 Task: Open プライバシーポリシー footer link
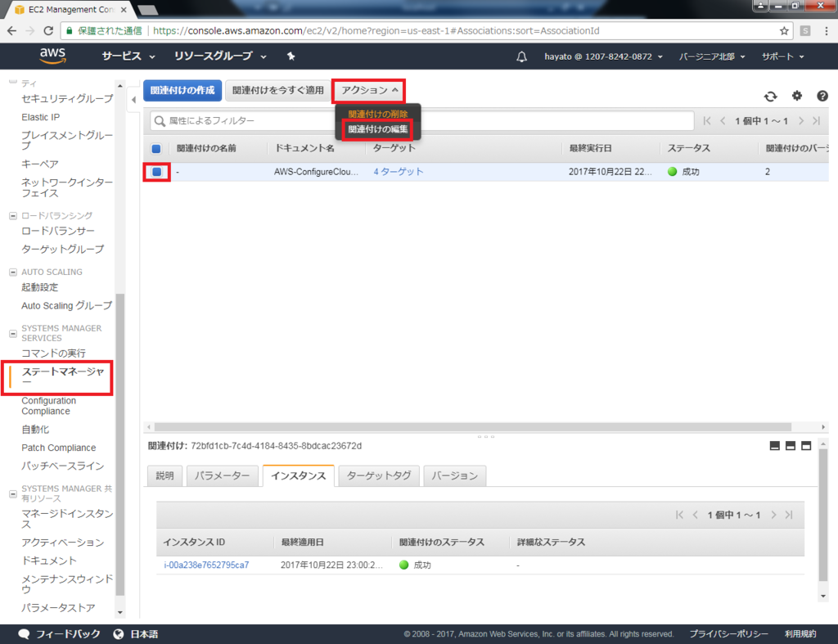pos(728,634)
